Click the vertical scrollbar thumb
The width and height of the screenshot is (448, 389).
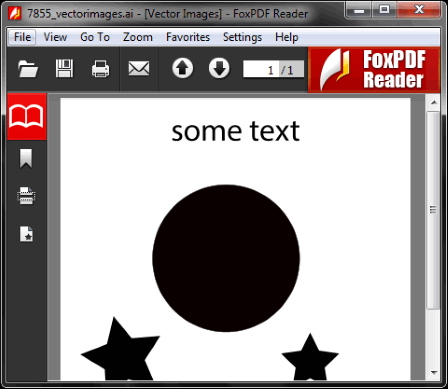pyautogui.click(x=433, y=210)
